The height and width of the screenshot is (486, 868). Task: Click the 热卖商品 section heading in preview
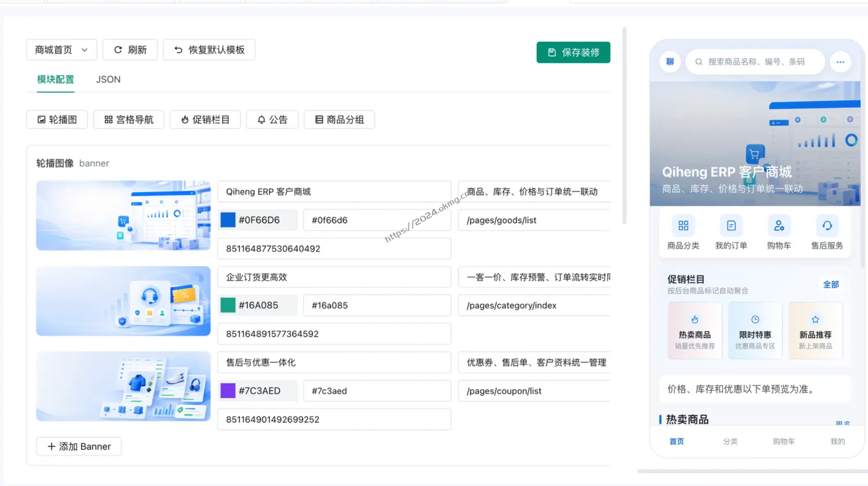(x=687, y=420)
